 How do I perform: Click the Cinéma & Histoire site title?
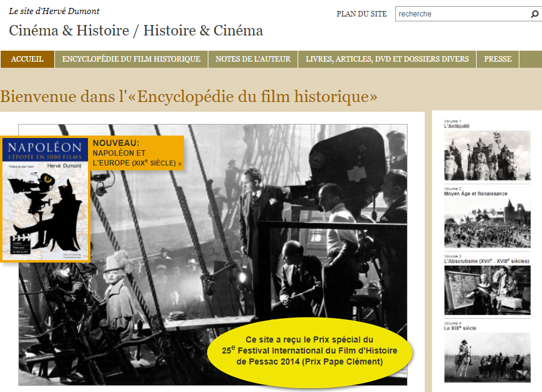(136, 31)
